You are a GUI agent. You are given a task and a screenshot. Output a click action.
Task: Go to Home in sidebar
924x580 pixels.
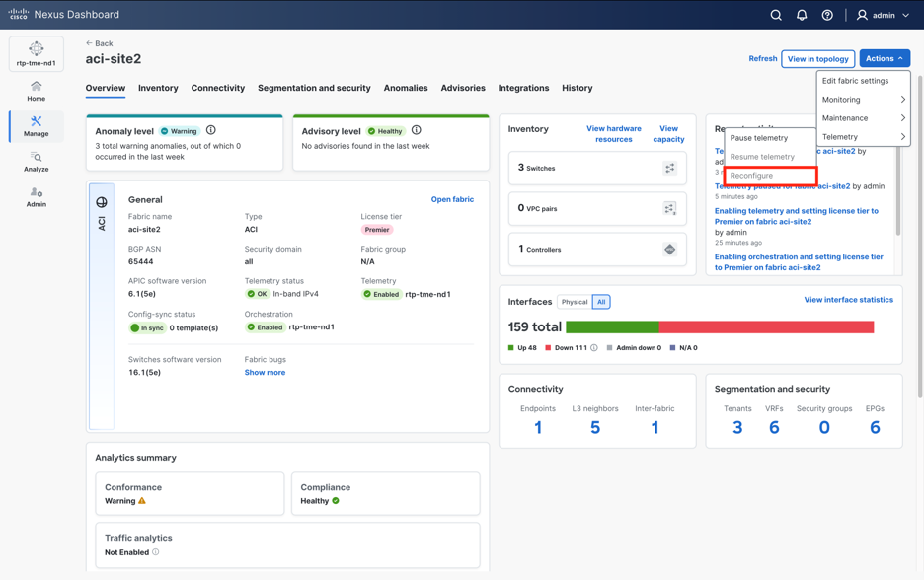36,92
